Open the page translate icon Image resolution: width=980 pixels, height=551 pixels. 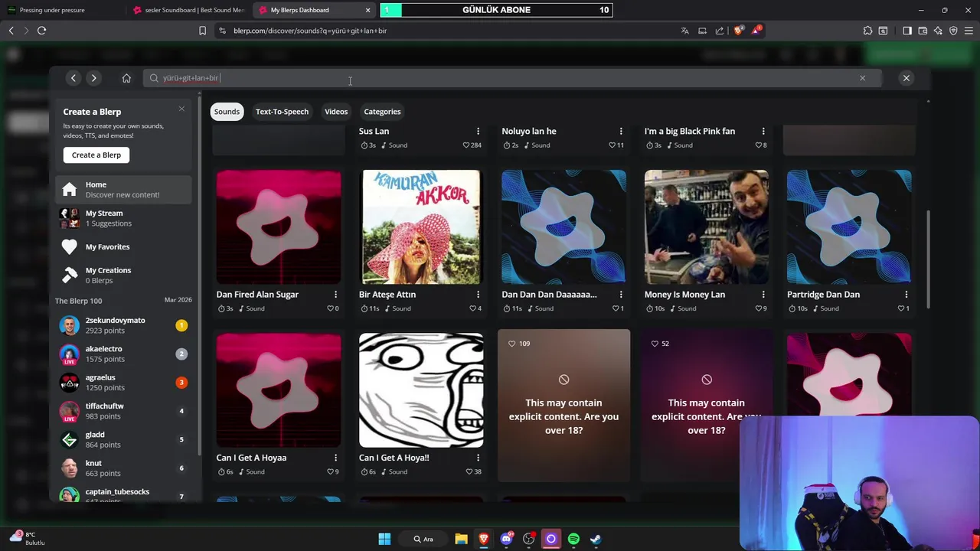coord(684,31)
